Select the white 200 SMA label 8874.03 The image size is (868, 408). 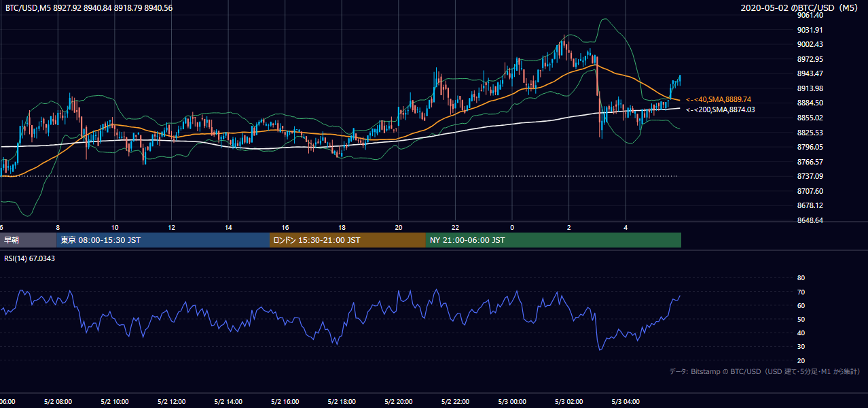(720, 109)
